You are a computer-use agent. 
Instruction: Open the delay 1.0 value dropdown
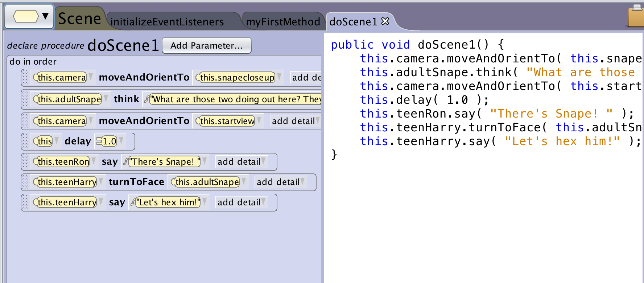click(121, 141)
